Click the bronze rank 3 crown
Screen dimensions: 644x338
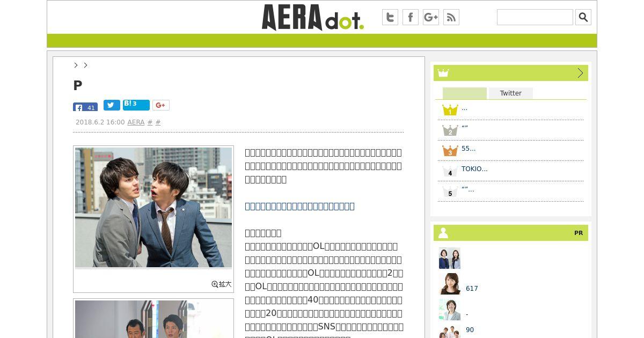[x=450, y=151]
